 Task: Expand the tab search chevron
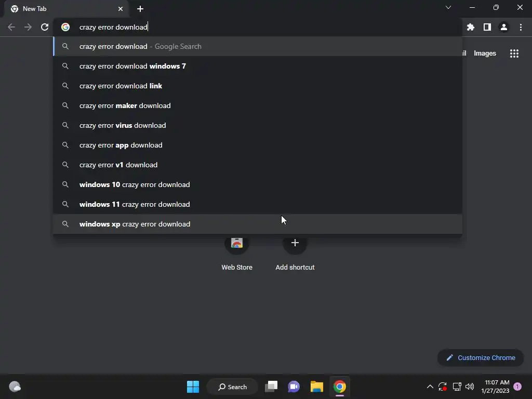(448, 7)
